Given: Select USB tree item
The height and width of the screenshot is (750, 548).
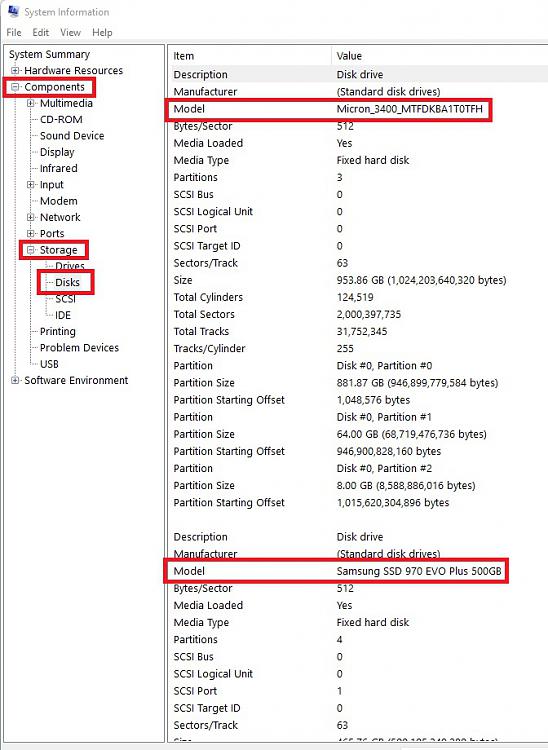Looking at the screenshot, I should [x=49, y=364].
